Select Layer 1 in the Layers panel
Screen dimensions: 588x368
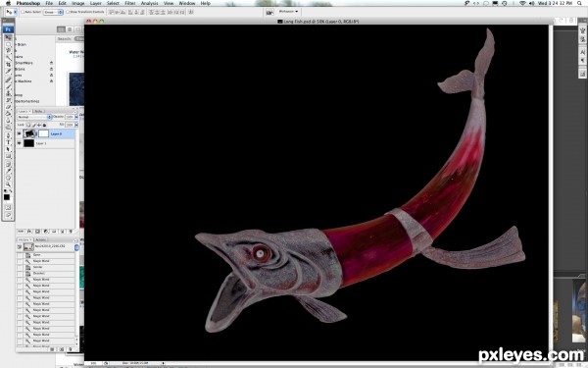(45, 143)
